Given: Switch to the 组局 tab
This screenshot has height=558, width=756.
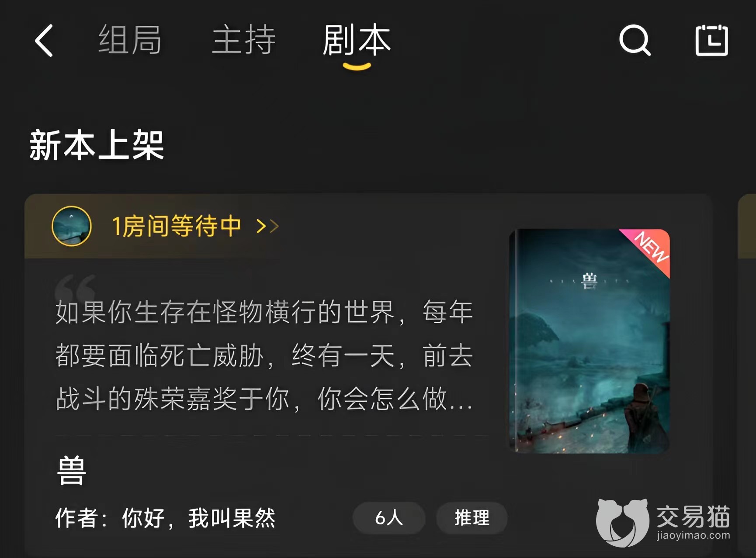Looking at the screenshot, I should tap(130, 40).
